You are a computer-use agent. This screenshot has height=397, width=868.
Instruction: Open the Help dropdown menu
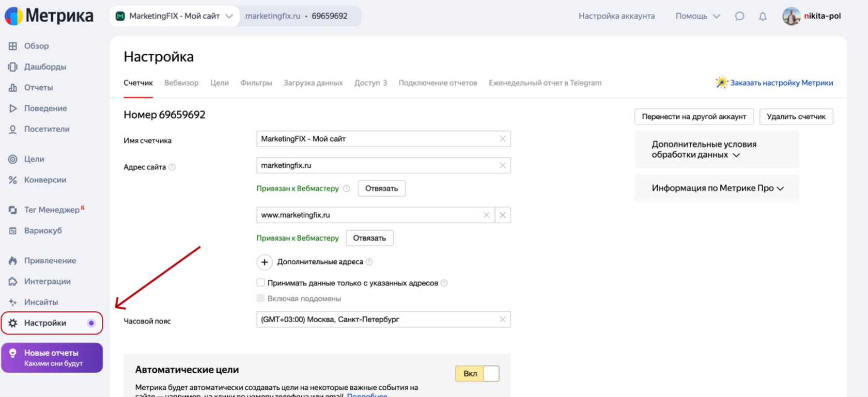[697, 16]
